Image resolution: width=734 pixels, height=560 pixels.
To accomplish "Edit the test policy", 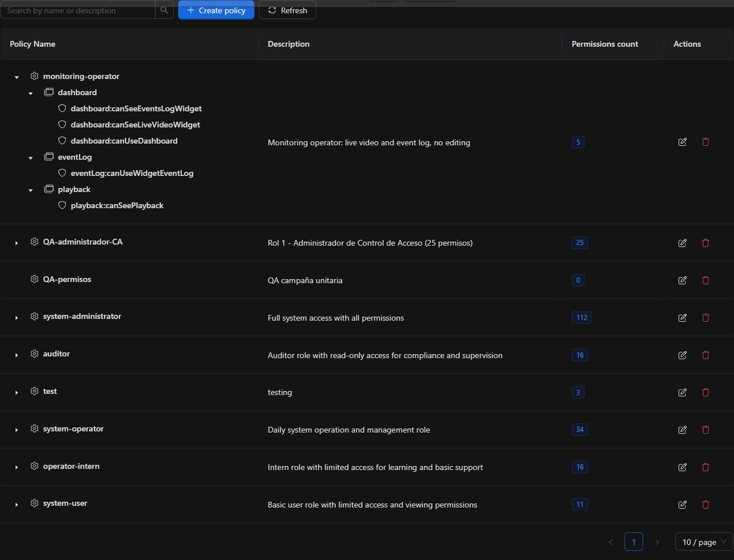I will 682,392.
